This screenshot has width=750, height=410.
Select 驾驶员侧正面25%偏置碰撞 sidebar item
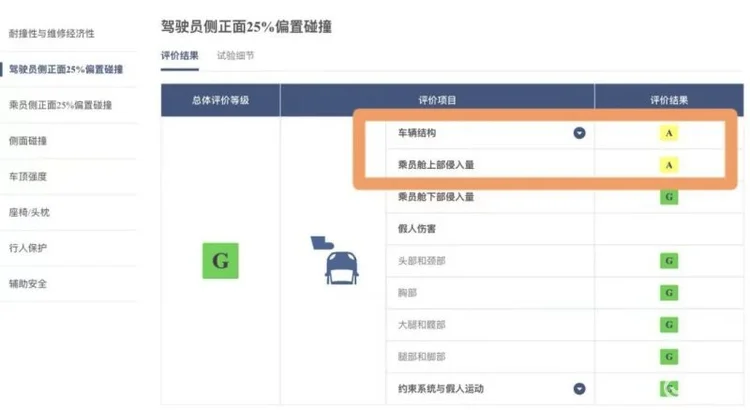[66, 69]
